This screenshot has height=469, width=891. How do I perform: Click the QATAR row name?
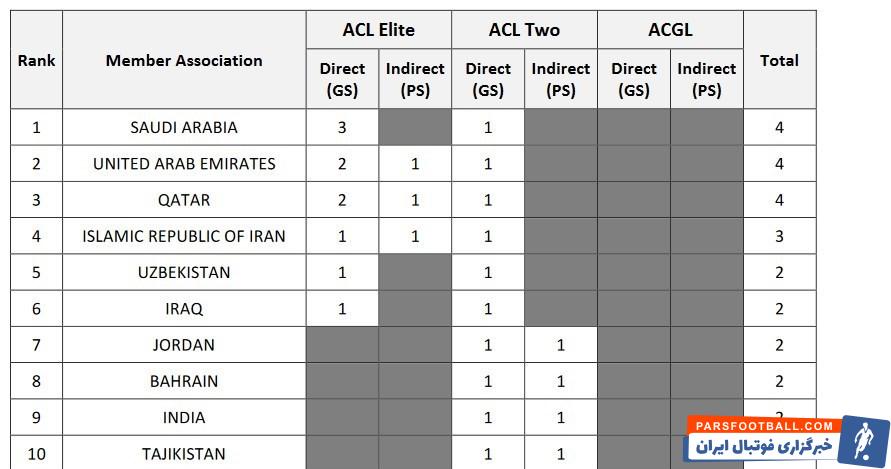(184, 200)
